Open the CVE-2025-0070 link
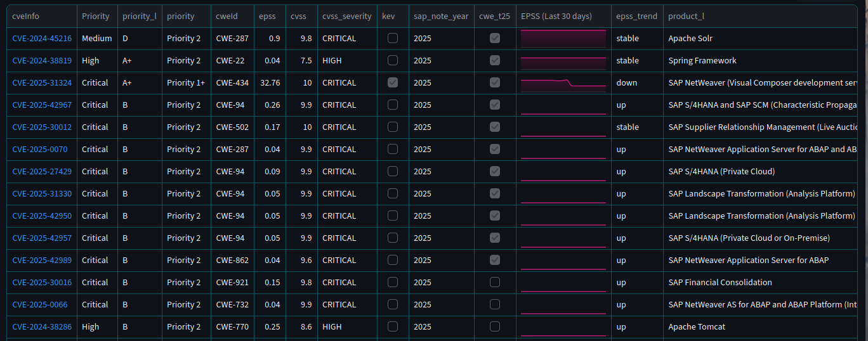This screenshot has height=341, width=868. [x=39, y=150]
